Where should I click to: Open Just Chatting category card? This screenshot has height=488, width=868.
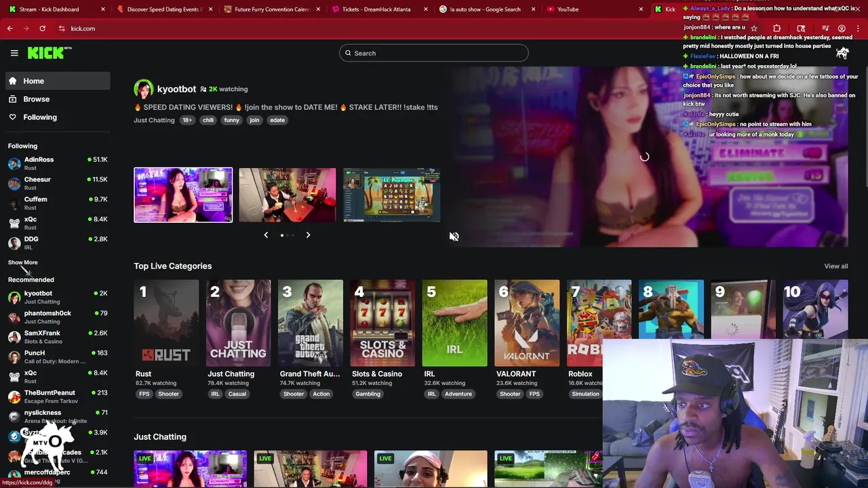pyautogui.click(x=238, y=323)
